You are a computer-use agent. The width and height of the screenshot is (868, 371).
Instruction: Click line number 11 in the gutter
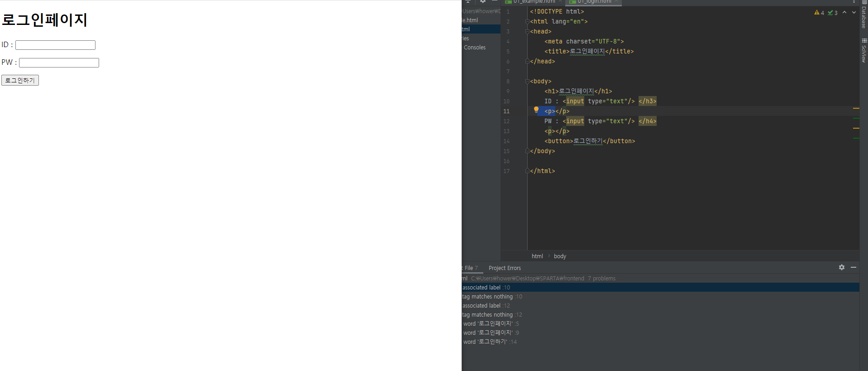(x=506, y=111)
